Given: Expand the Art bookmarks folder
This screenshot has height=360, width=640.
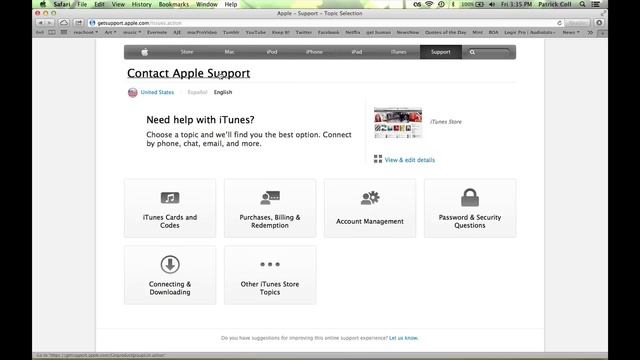Looking at the screenshot, I should pyautogui.click(x=110, y=32).
